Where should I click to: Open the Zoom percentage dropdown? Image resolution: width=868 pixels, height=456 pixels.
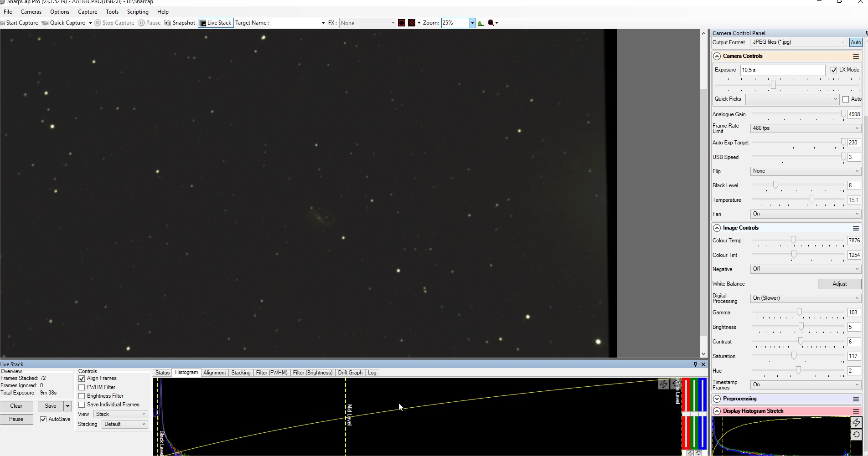(x=472, y=23)
